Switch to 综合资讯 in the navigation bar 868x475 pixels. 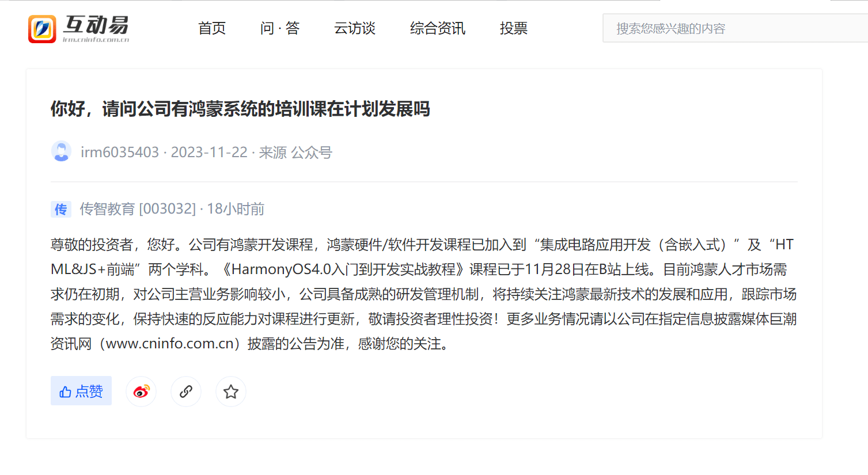(x=438, y=28)
